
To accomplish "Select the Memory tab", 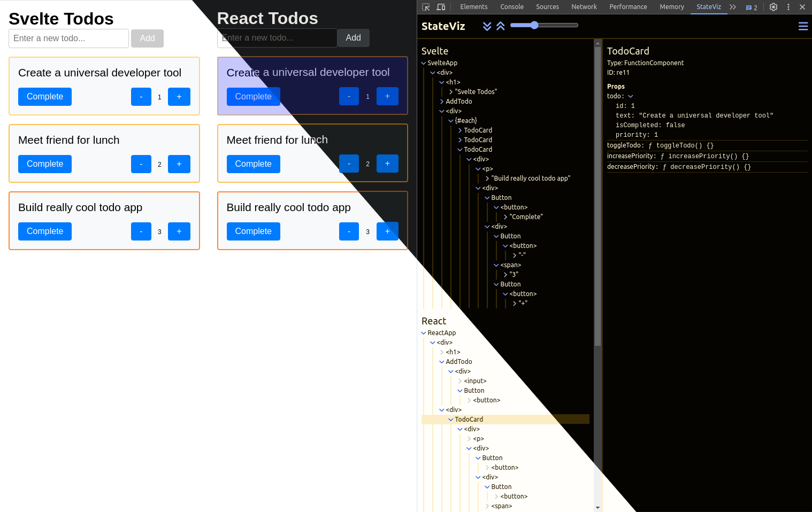I will 672,7.
